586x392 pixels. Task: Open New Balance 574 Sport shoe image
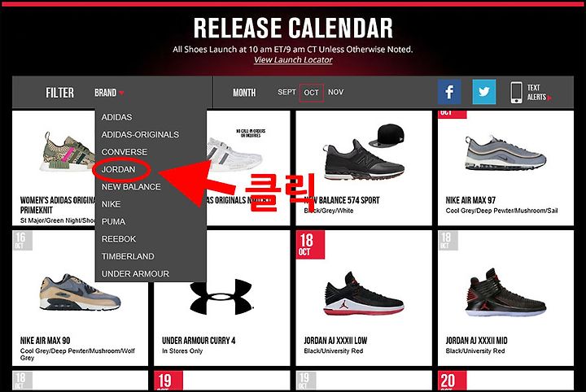coord(364,154)
